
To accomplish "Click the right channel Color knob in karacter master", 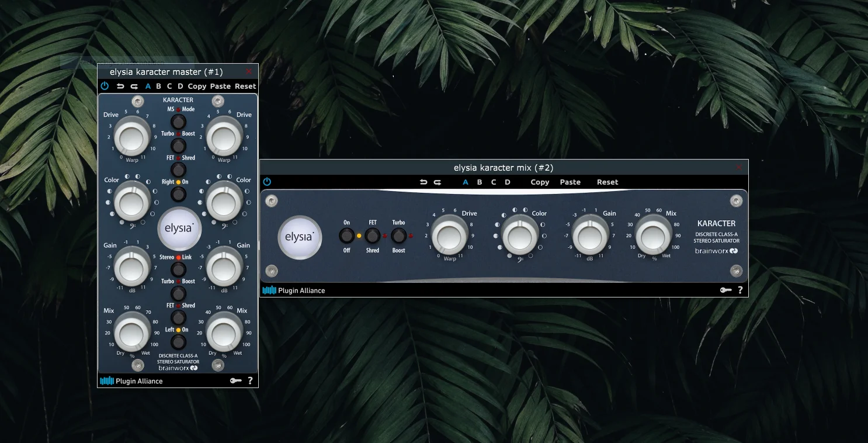I will (x=224, y=202).
